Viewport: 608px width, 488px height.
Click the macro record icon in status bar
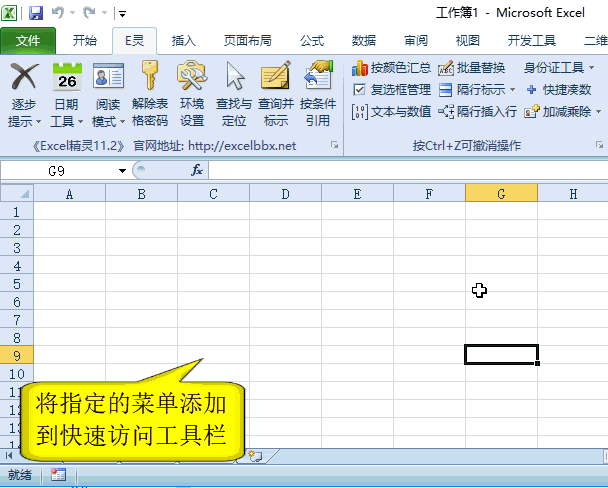click(x=59, y=475)
